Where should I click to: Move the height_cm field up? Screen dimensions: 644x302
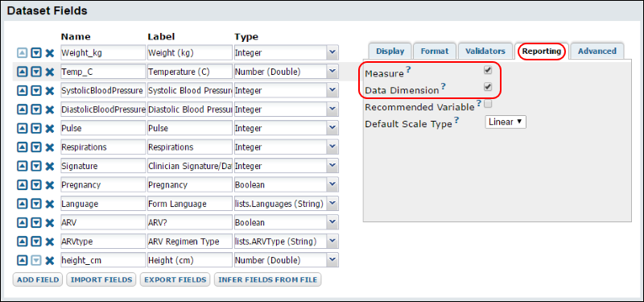pos(23,260)
